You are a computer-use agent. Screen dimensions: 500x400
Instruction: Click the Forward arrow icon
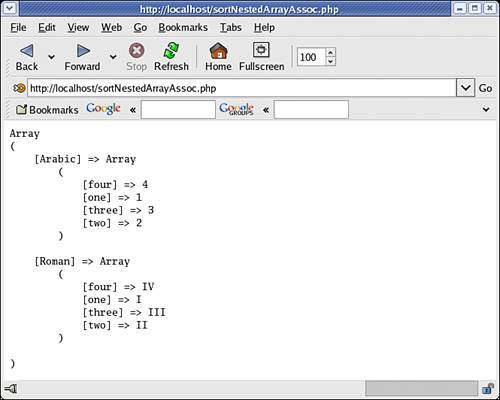coord(83,51)
